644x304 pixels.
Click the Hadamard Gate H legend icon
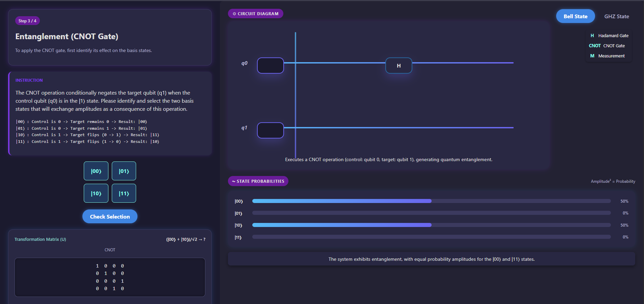592,35
